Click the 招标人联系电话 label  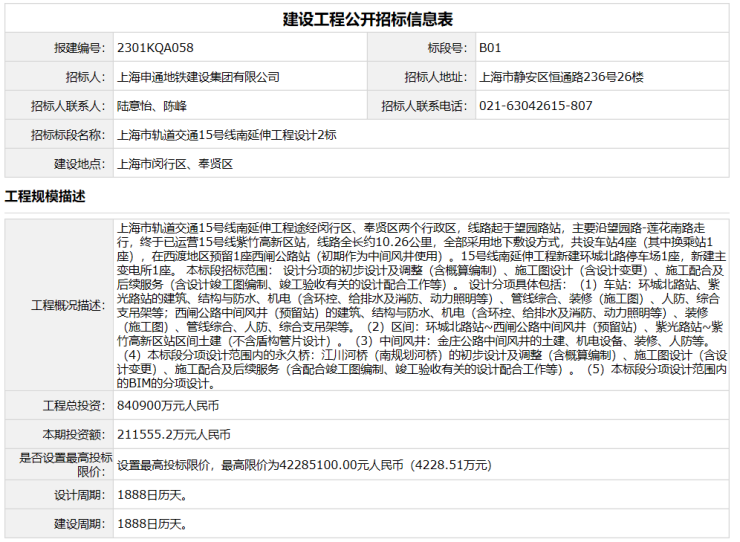(x=423, y=106)
